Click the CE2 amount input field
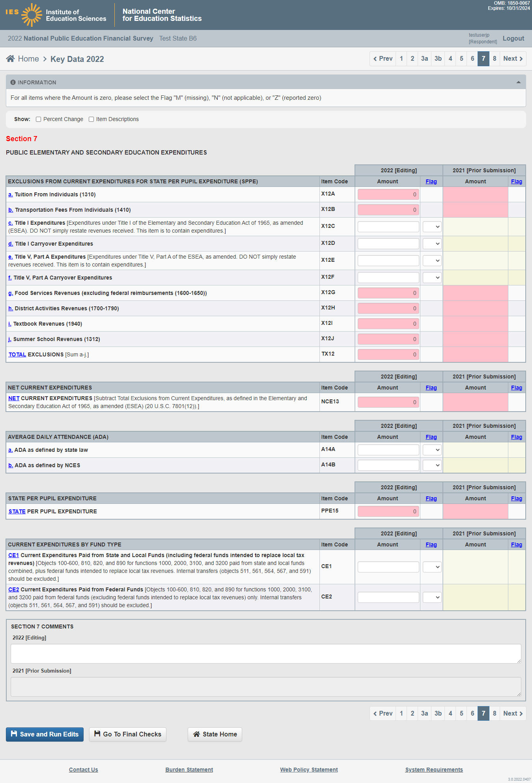 pos(388,597)
